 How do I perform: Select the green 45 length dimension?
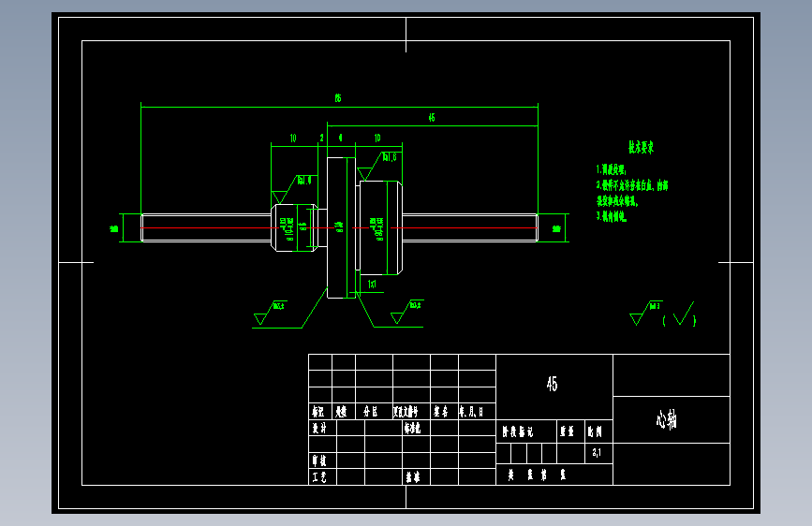[x=432, y=118]
